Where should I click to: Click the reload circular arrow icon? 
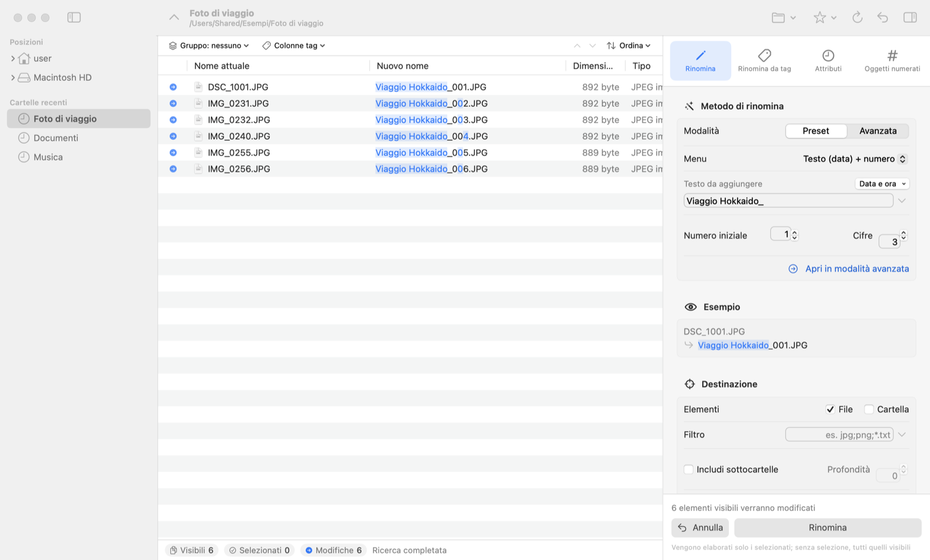tap(857, 17)
